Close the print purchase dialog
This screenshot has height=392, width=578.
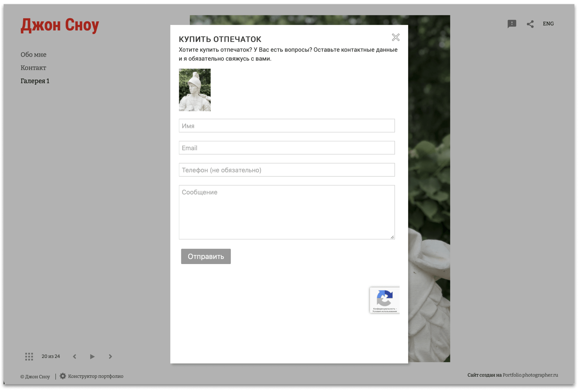coord(396,37)
